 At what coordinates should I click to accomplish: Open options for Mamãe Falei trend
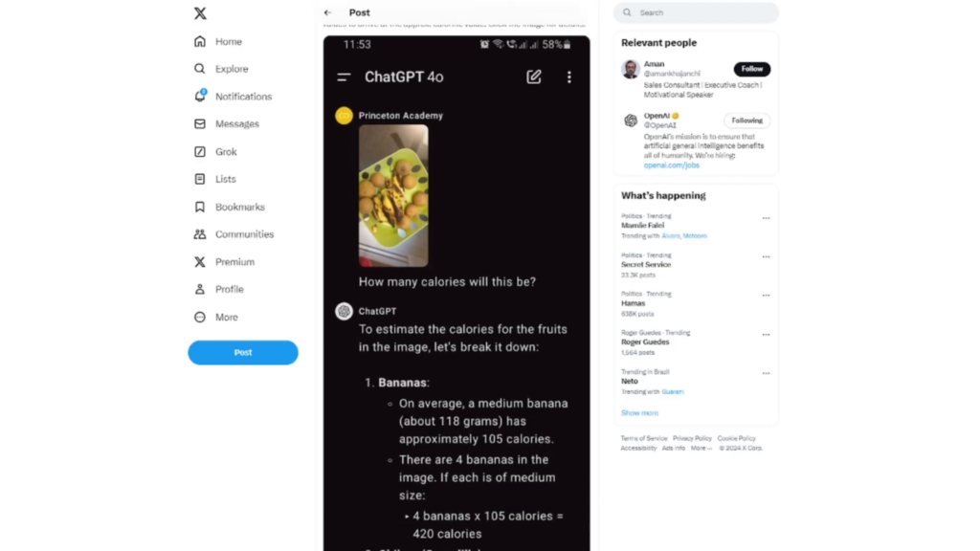[766, 218]
